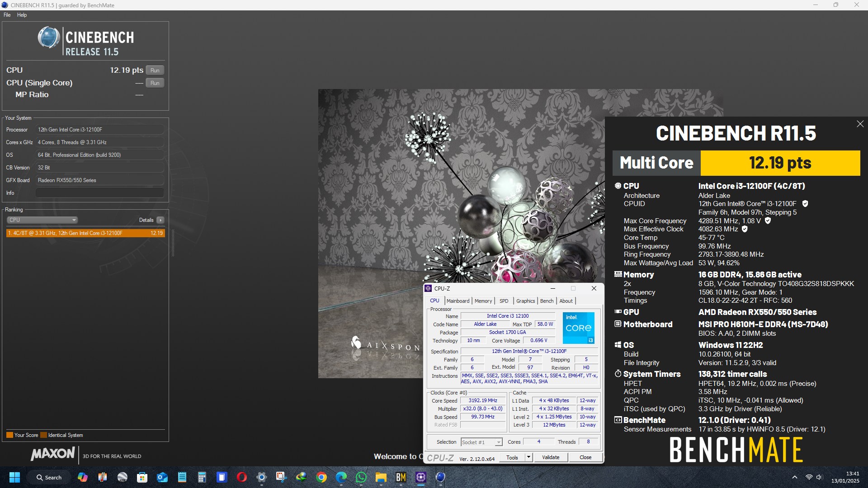Image resolution: width=868 pixels, height=488 pixels.
Task: Open the Help menu
Action: [x=22, y=15]
